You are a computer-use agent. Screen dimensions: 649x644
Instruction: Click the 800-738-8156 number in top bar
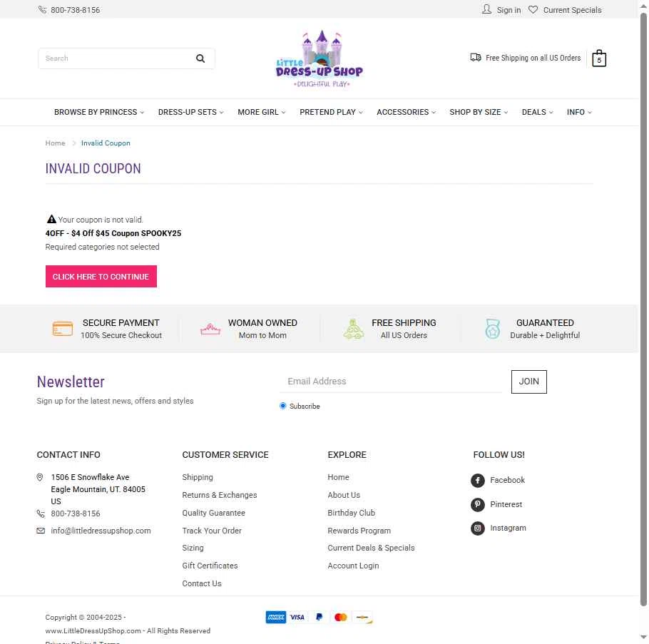pyautogui.click(x=76, y=10)
